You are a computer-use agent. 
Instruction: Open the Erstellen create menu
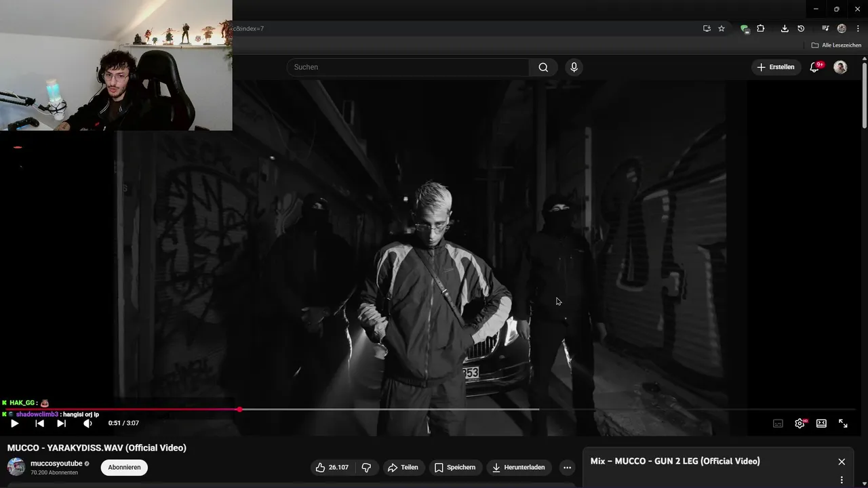(x=775, y=67)
